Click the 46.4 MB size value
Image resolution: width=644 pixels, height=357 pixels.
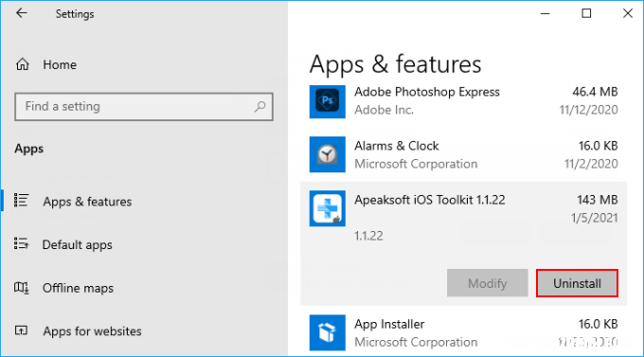[x=595, y=92]
